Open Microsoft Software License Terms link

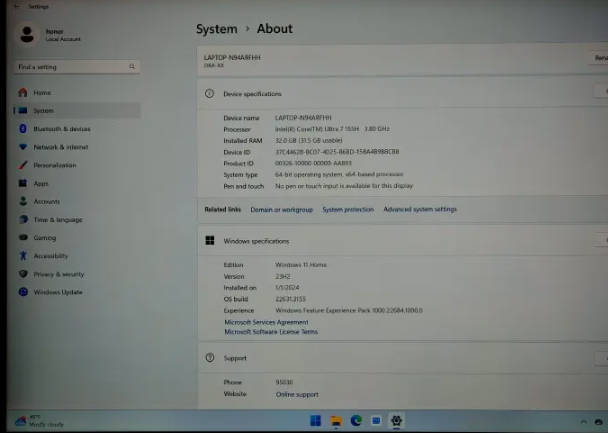click(271, 332)
